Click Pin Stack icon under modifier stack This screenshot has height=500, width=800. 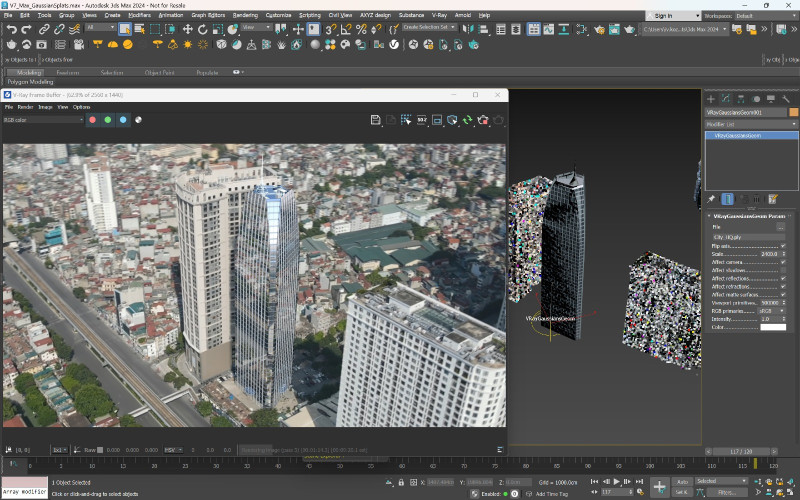711,199
